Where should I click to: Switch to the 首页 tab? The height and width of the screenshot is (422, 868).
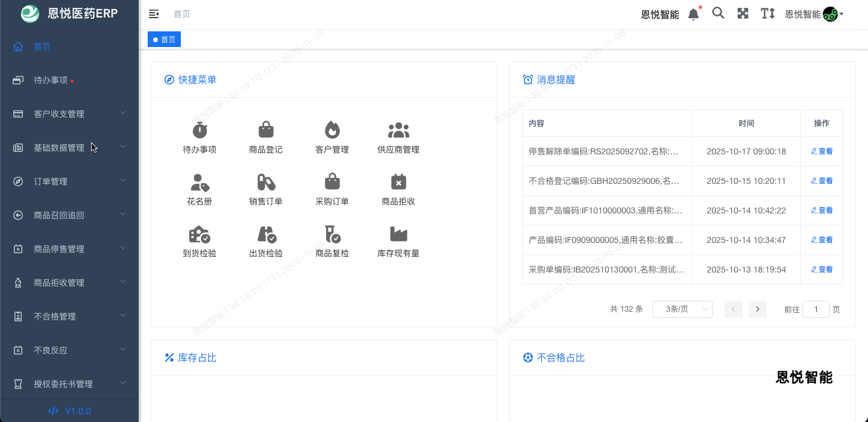point(165,40)
